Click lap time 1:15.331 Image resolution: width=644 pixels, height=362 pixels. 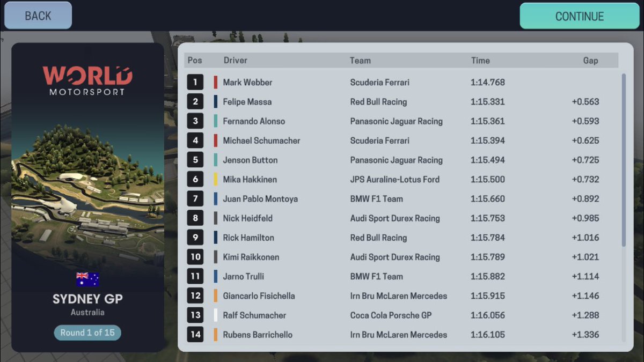point(488,101)
